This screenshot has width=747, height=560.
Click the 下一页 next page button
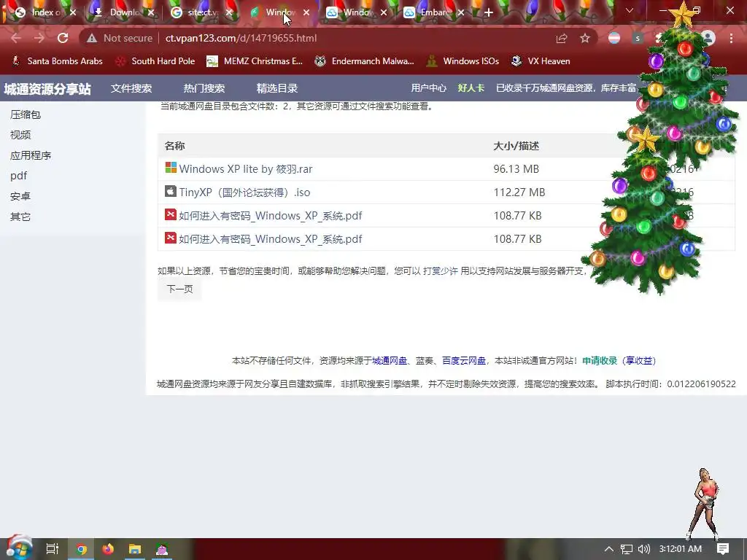[179, 289]
